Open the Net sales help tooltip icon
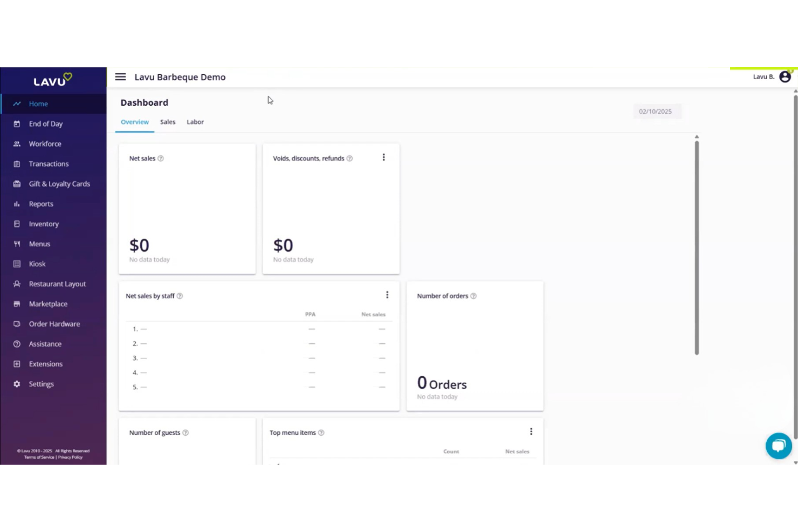The width and height of the screenshot is (798, 532). tap(161, 158)
